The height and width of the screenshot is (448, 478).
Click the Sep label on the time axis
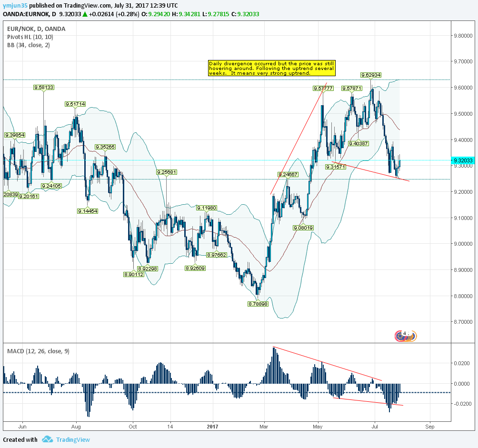coord(430,427)
